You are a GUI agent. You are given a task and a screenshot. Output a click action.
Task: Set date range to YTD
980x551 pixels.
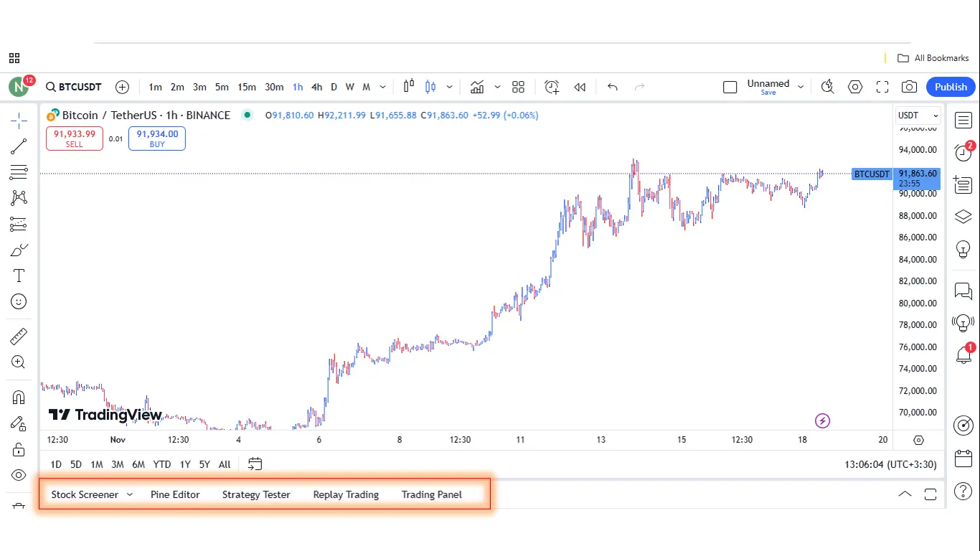point(162,464)
